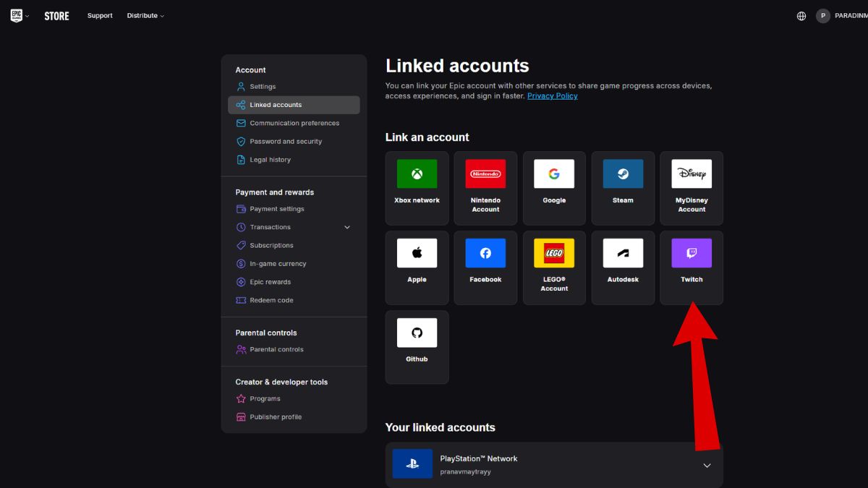This screenshot has width=868, height=488.
Task: Open Communication preferences in sidebar
Action: 294,123
